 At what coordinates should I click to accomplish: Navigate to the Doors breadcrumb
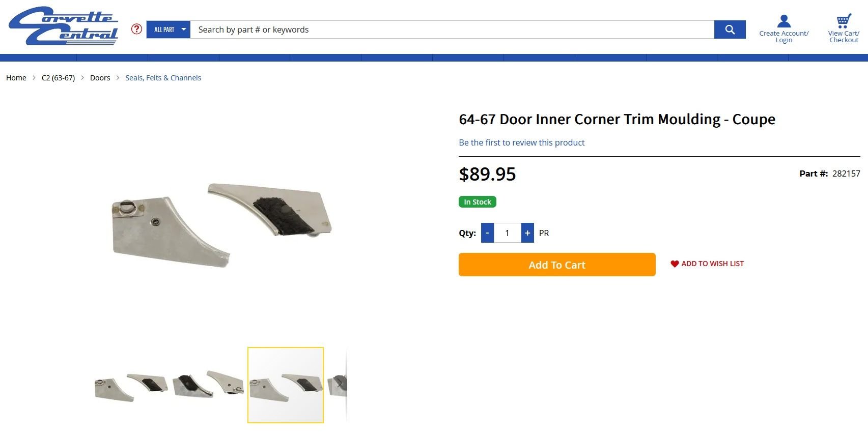(x=100, y=78)
